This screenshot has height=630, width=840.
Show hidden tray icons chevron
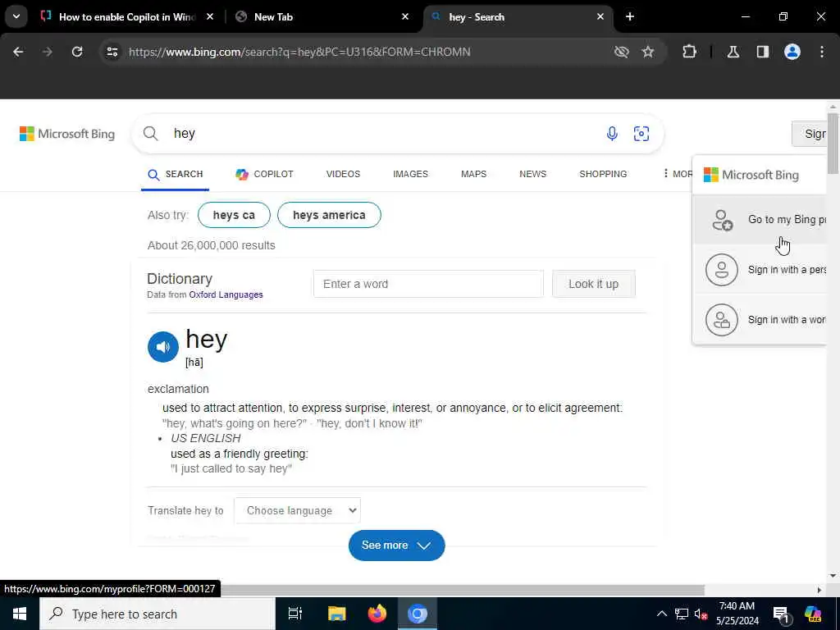662,614
